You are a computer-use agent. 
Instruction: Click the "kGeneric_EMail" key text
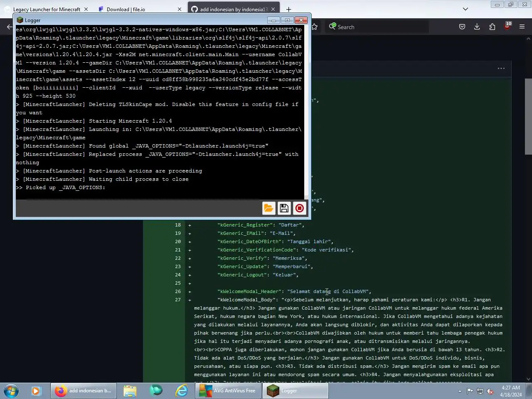[241, 233]
